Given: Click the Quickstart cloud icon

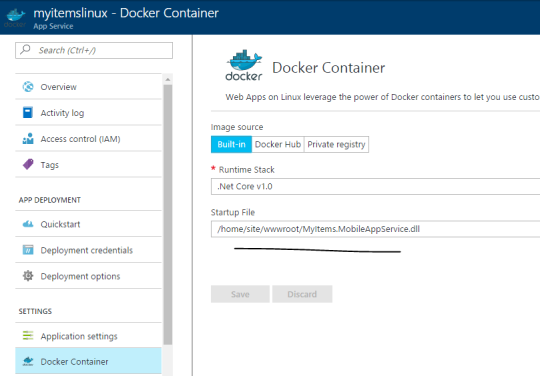Looking at the screenshot, I should click(28, 224).
